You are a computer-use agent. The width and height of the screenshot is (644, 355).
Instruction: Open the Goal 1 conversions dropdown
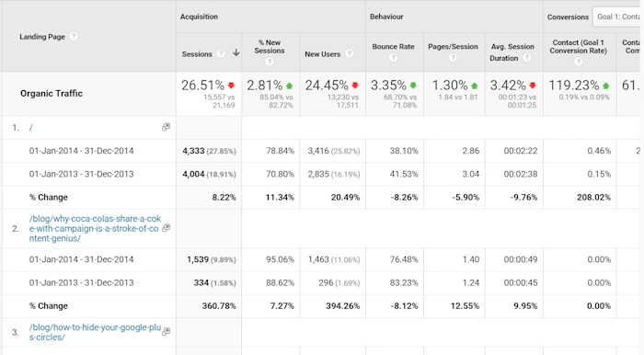pyautogui.click(x=617, y=17)
